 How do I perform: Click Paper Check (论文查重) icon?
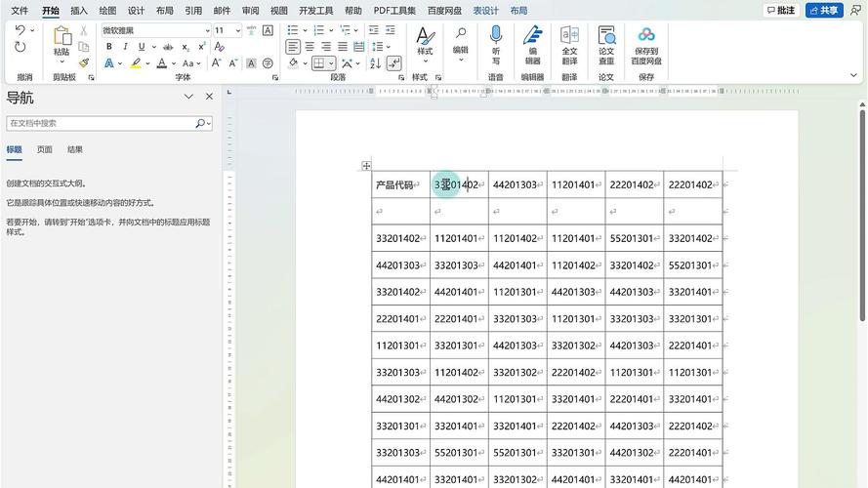pyautogui.click(x=606, y=35)
